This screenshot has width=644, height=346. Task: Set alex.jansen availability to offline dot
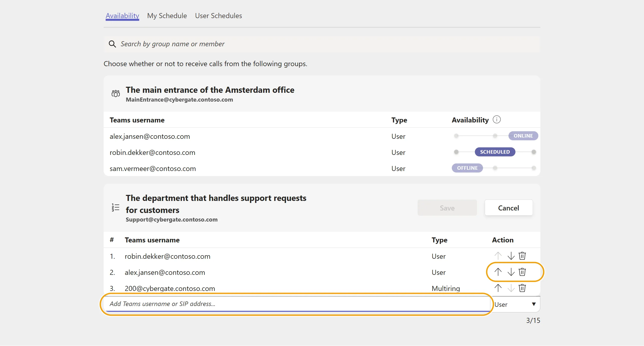click(x=456, y=136)
